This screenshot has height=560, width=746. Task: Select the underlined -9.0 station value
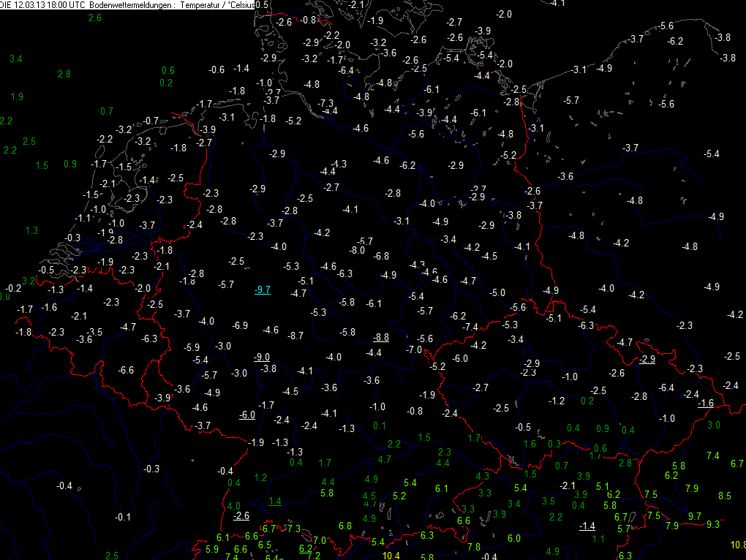[262, 357]
